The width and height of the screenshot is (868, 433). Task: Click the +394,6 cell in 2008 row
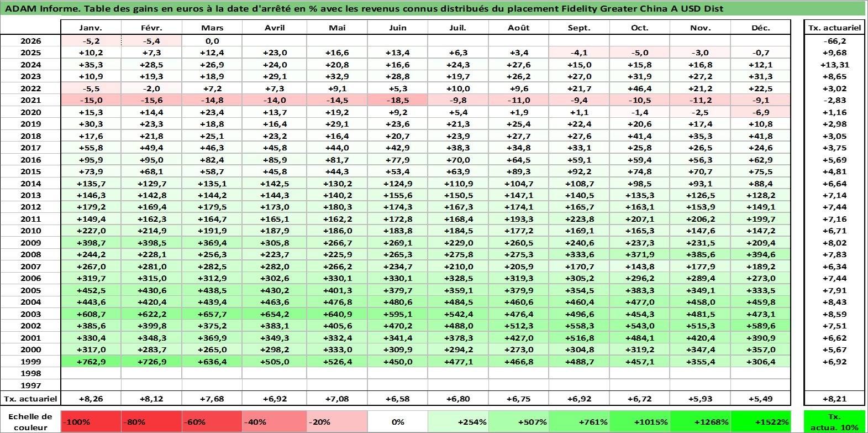pos(761,254)
